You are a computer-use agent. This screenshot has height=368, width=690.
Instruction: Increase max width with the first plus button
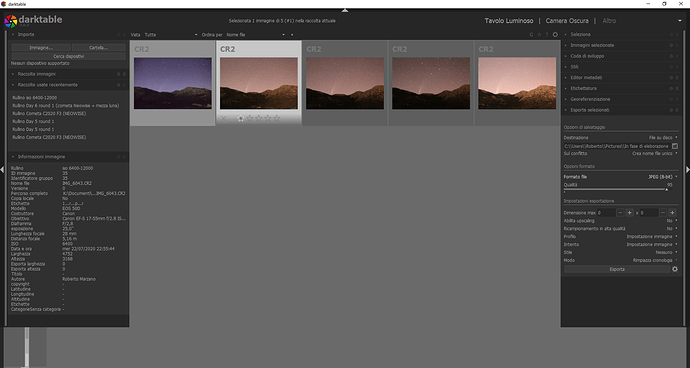[x=630, y=213]
